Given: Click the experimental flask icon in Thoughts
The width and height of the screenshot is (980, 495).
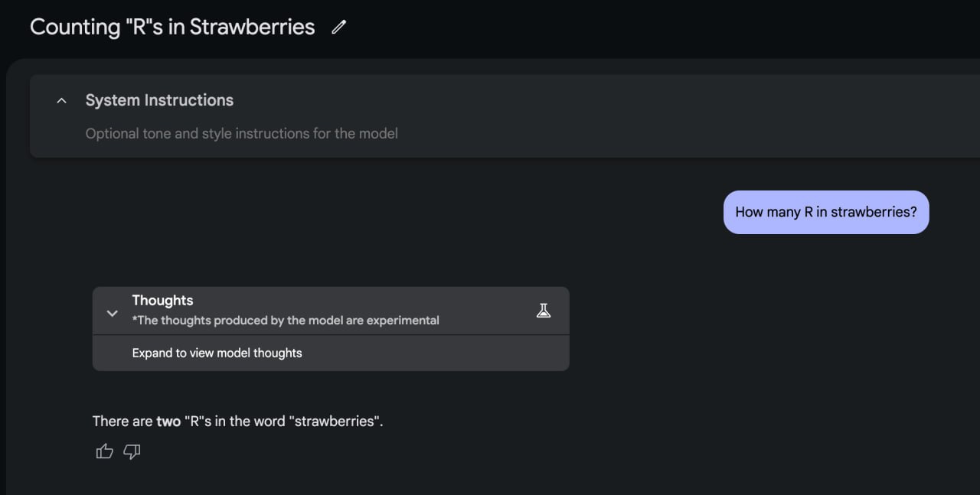Looking at the screenshot, I should (544, 311).
